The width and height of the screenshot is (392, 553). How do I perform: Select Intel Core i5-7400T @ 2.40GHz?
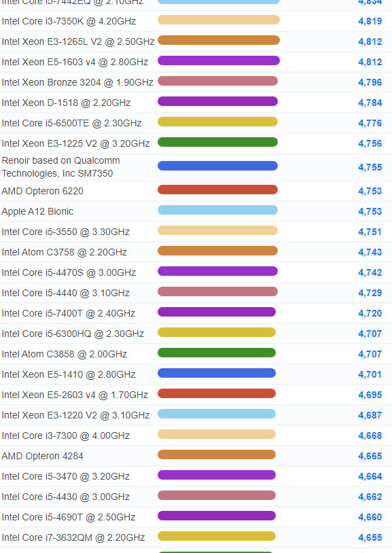(x=69, y=314)
